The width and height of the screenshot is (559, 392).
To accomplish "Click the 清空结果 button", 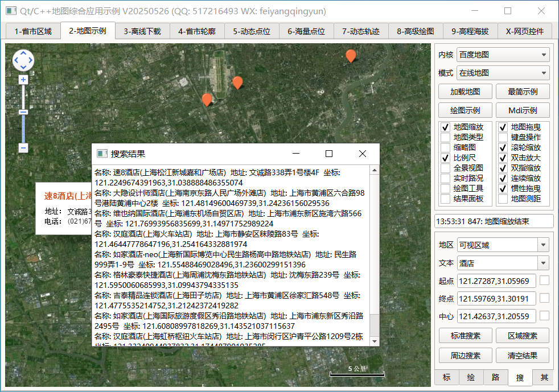I will pyautogui.click(x=523, y=355).
